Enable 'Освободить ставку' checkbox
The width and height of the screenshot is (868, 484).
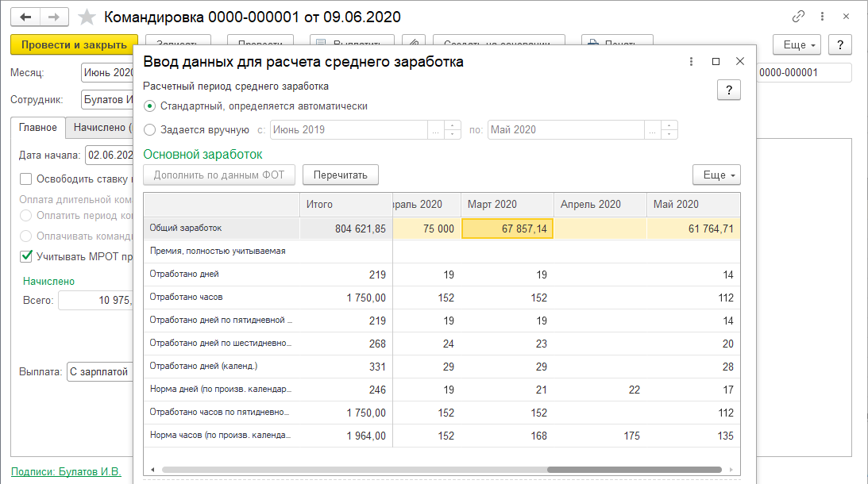[x=26, y=179]
